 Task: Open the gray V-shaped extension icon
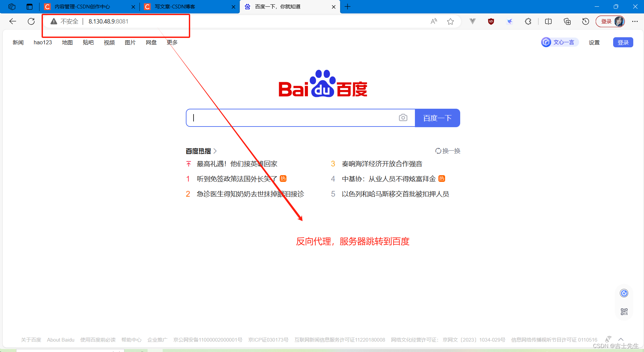pyautogui.click(x=473, y=21)
